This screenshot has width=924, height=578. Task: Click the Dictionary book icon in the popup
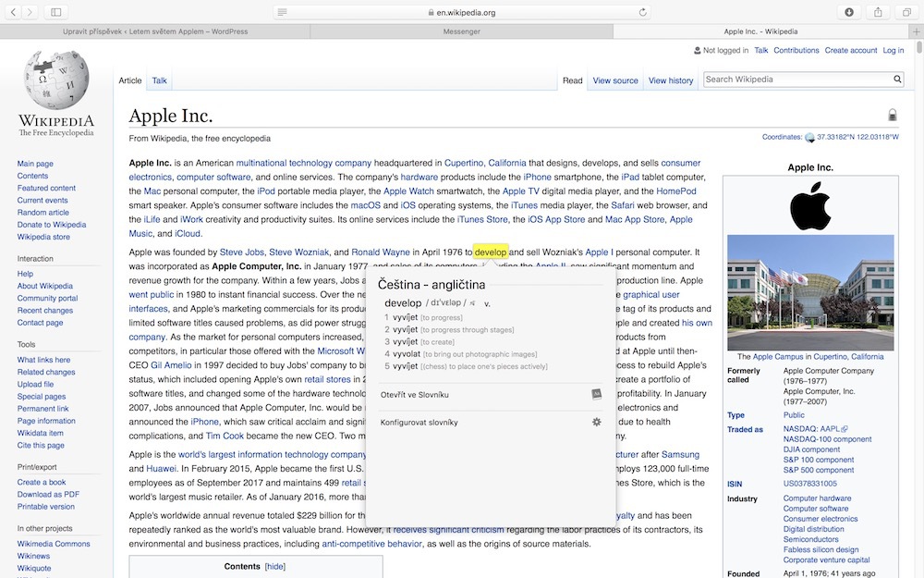point(597,394)
